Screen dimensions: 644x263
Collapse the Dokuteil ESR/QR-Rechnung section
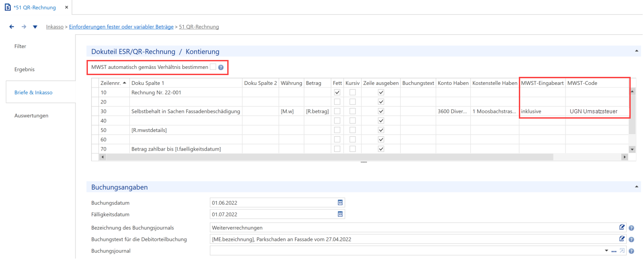point(637,51)
